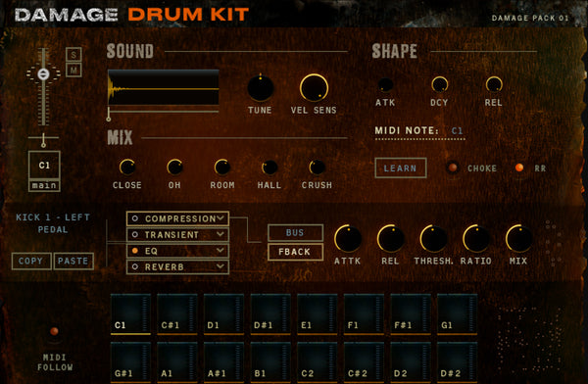
Task: Toggle the CHOKE indicator
Action: (453, 168)
